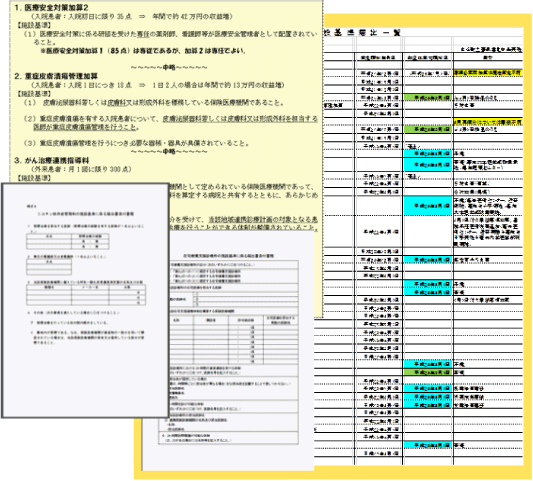Select the line 「(入院患者:入院1日につき18点」
The height and width of the screenshot is (481, 533).
157,85
